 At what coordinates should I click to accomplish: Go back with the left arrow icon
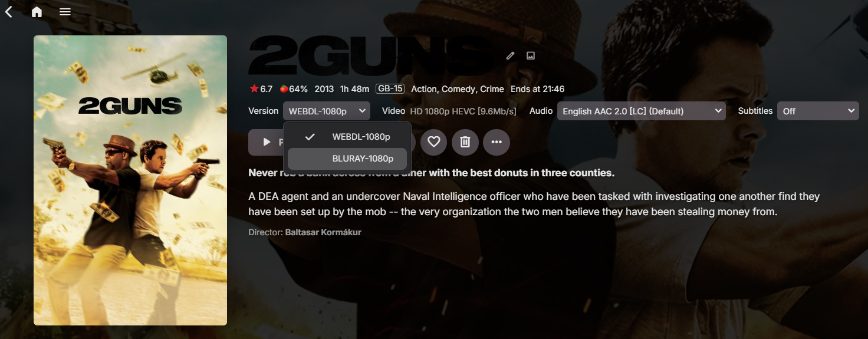[x=9, y=12]
